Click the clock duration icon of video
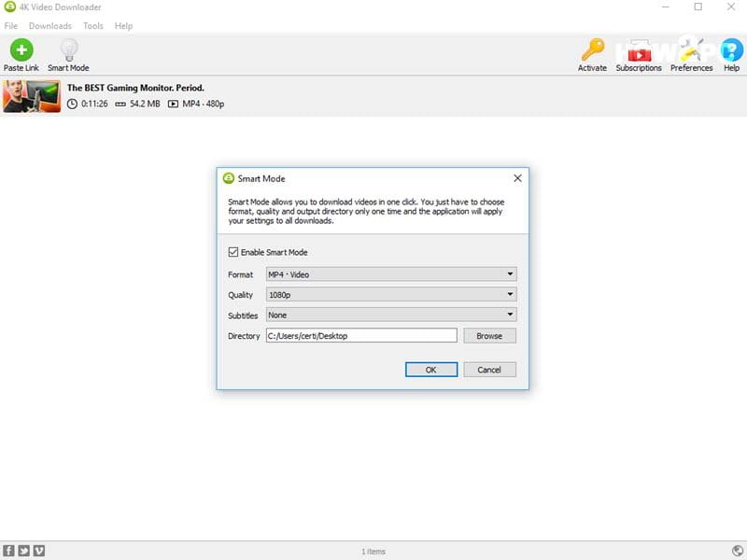The width and height of the screenshot is (747, 560). point(72,104)
